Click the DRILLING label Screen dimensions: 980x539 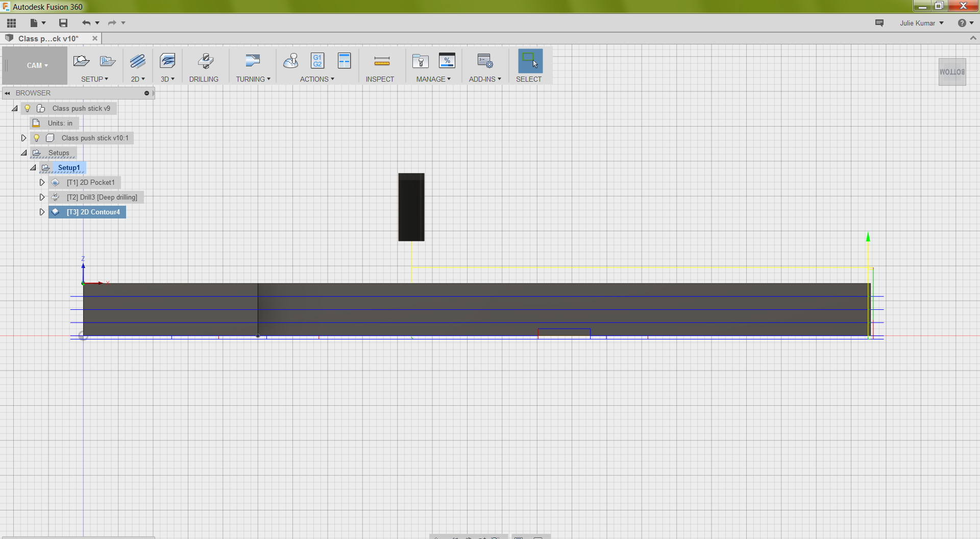pyautogui.click(x=204, y=79)
